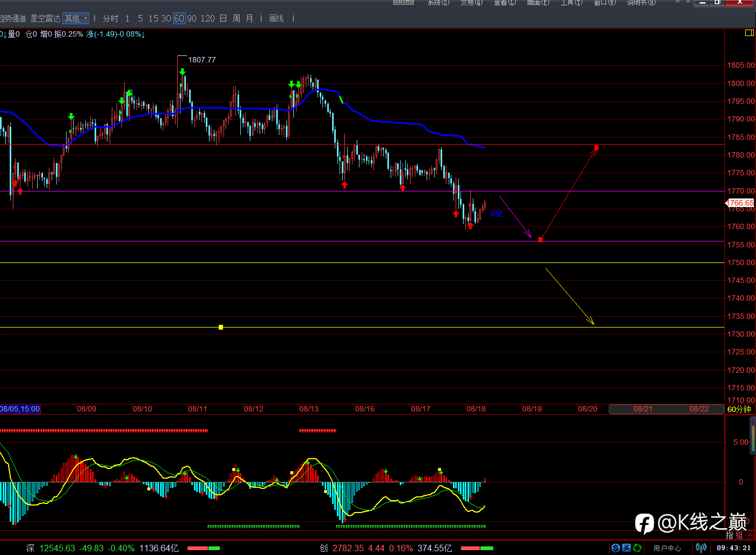Switch to 90-minute period
This screenshot has height=555, width=756.
click(x=192, y=18)
